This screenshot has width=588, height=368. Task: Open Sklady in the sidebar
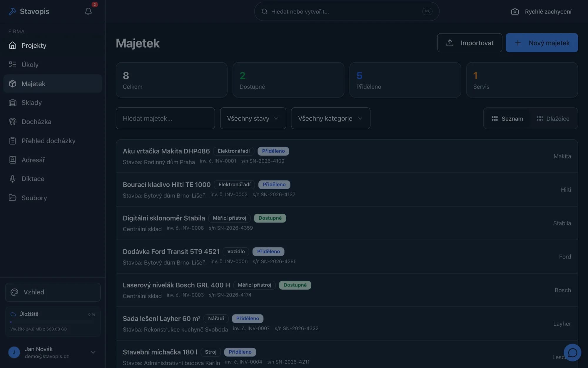click(x=53, y=102)
